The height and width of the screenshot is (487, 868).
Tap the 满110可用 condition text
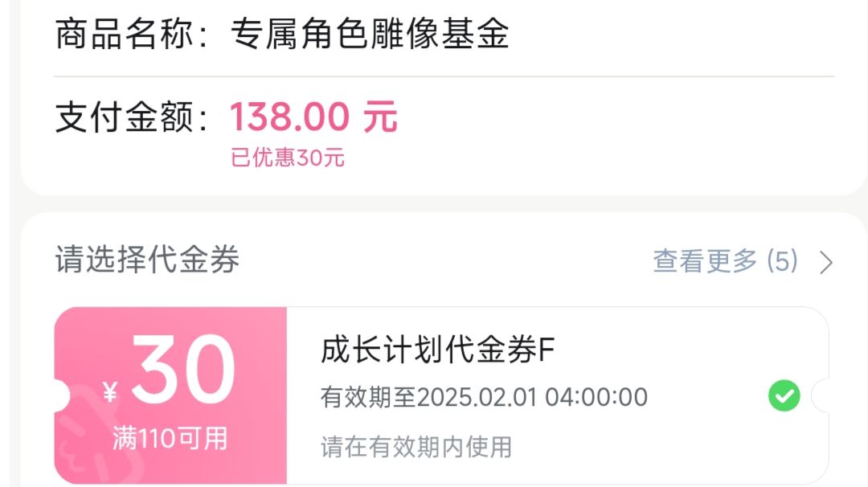pyautogui.click(x=170, y=439)
